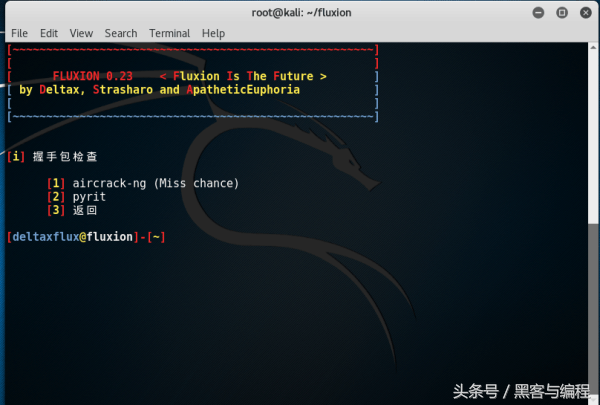Open the Terminal menu

coord(170,33)
